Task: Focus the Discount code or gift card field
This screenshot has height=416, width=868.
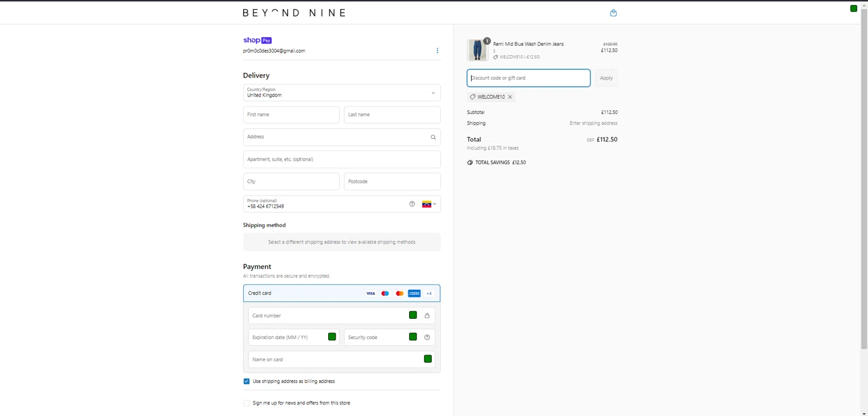Action: (528, 78)
